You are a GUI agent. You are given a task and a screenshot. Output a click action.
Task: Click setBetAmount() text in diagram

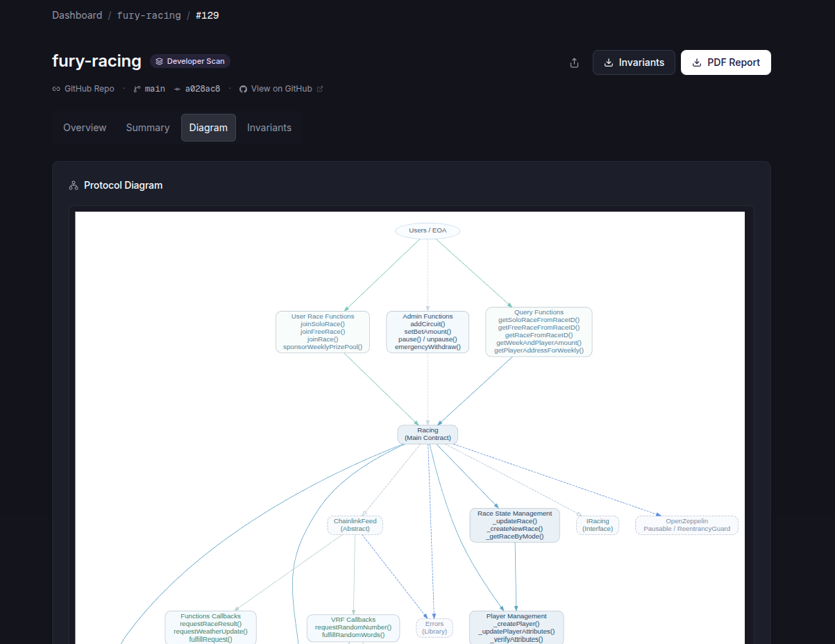[x=428, y=332]
